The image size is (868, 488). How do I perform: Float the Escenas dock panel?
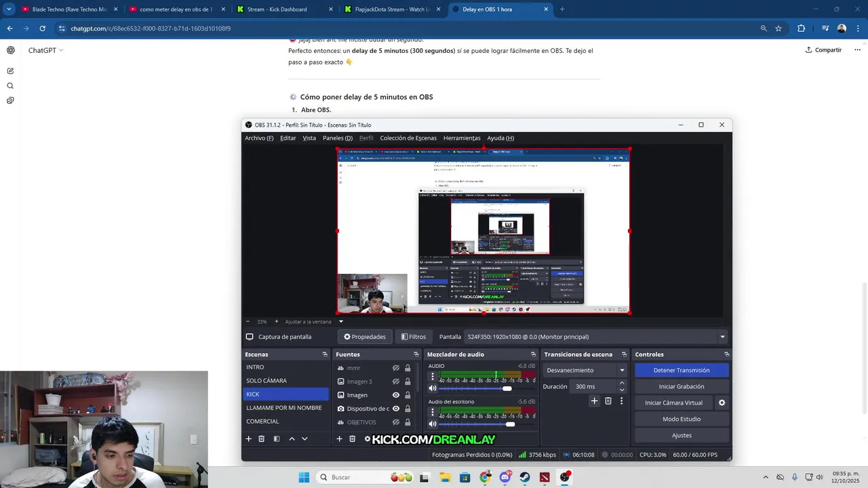click(325, 354)
